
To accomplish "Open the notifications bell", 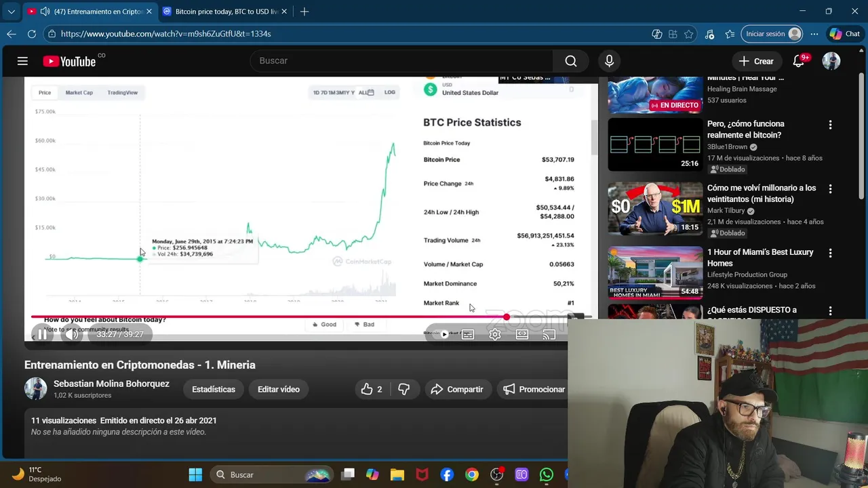I will (x=799, y=61).
